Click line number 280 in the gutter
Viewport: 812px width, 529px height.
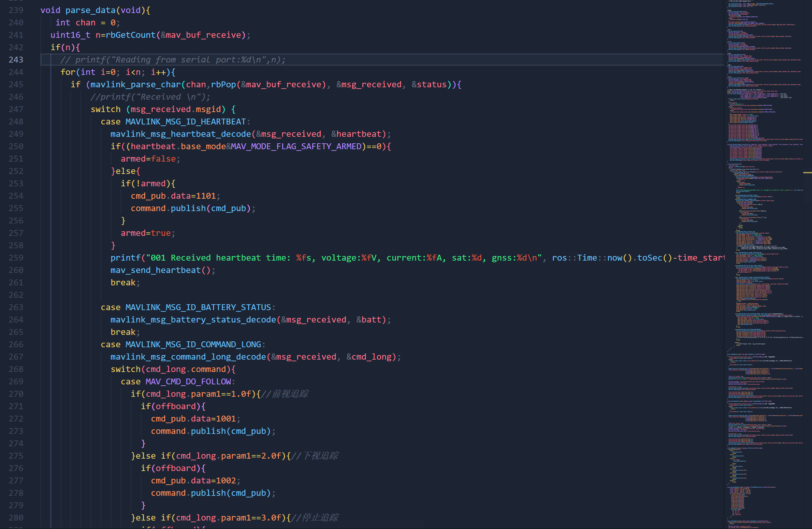click(16, 517)
